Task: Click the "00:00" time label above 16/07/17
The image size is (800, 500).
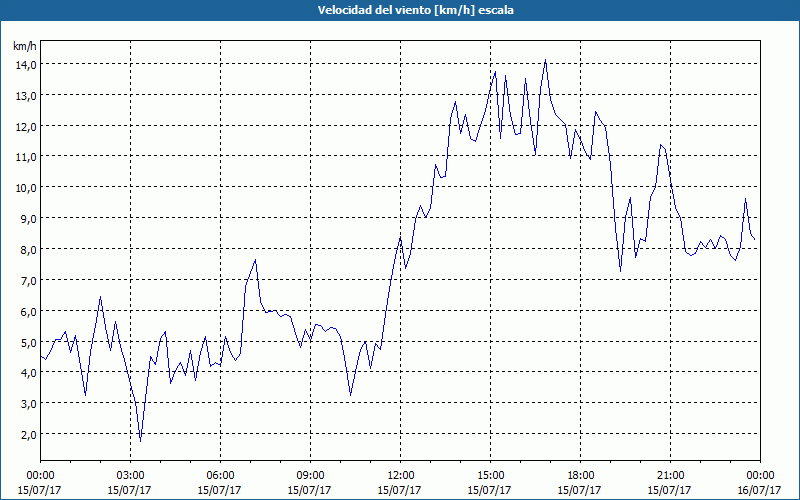Action: (760, 476)
